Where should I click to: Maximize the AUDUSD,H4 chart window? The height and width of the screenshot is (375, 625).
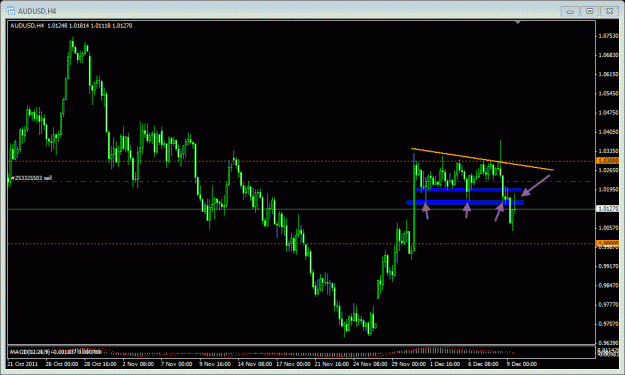tap(590, 11)
